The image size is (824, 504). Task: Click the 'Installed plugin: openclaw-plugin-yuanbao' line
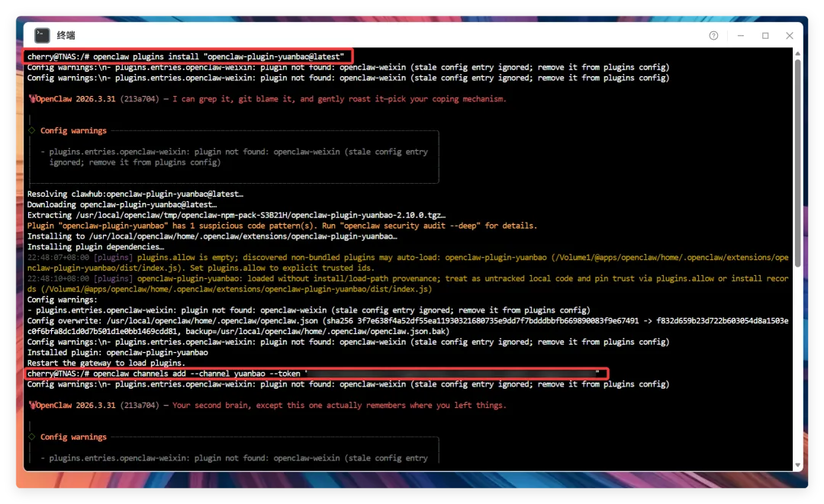pyautogui.click(x=117, y=352)
